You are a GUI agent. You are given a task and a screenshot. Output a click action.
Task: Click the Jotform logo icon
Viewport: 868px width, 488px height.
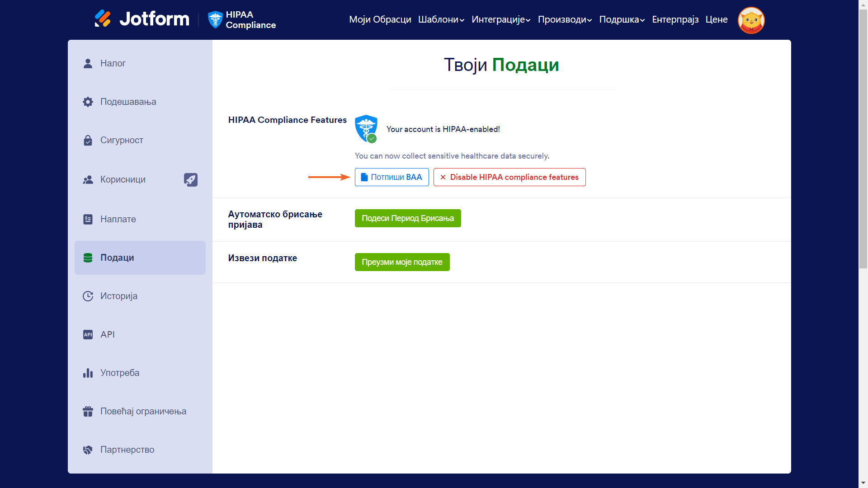coord(103,19)
